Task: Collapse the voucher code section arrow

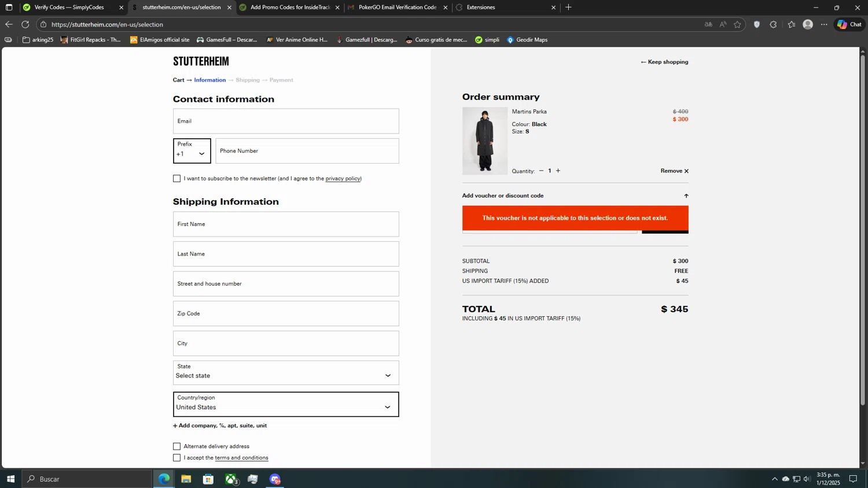Action: click(x=686, y=196)
